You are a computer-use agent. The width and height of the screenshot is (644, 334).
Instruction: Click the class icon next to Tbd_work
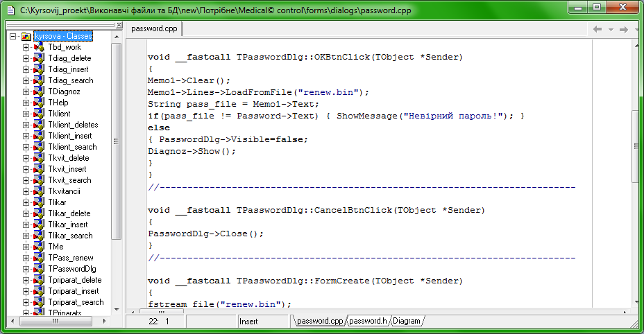click(39, 47)
